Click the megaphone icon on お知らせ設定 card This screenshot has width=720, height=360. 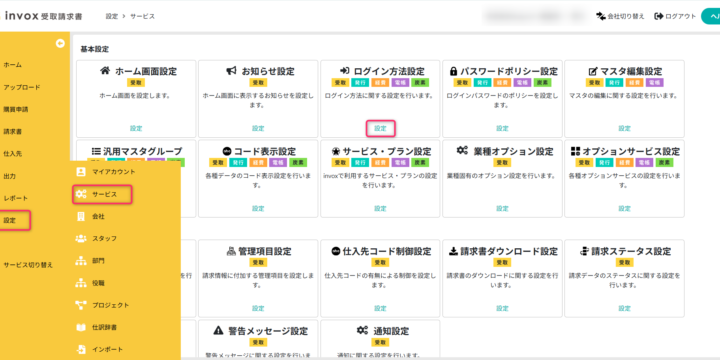pyautogui.click(x=231, y=71)
